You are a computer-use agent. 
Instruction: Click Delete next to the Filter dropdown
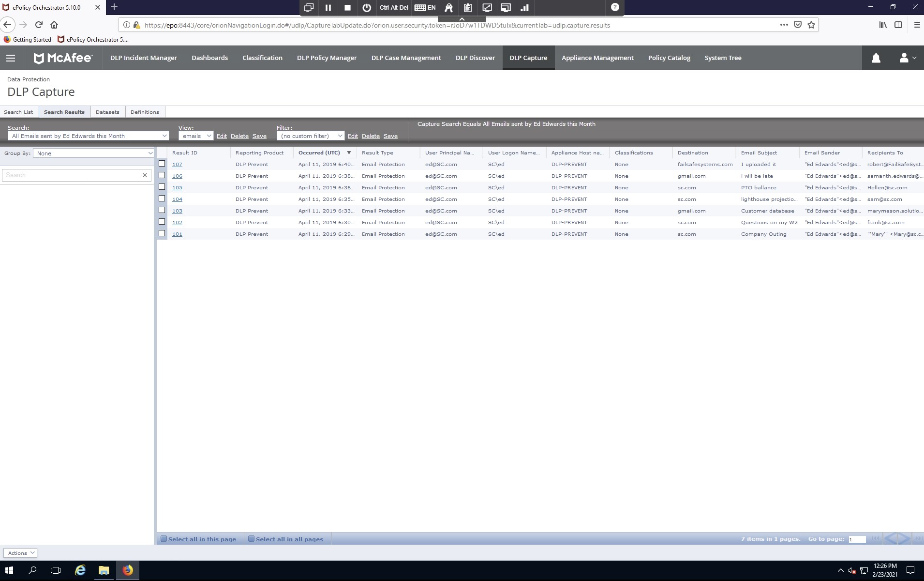click(371, 136)
